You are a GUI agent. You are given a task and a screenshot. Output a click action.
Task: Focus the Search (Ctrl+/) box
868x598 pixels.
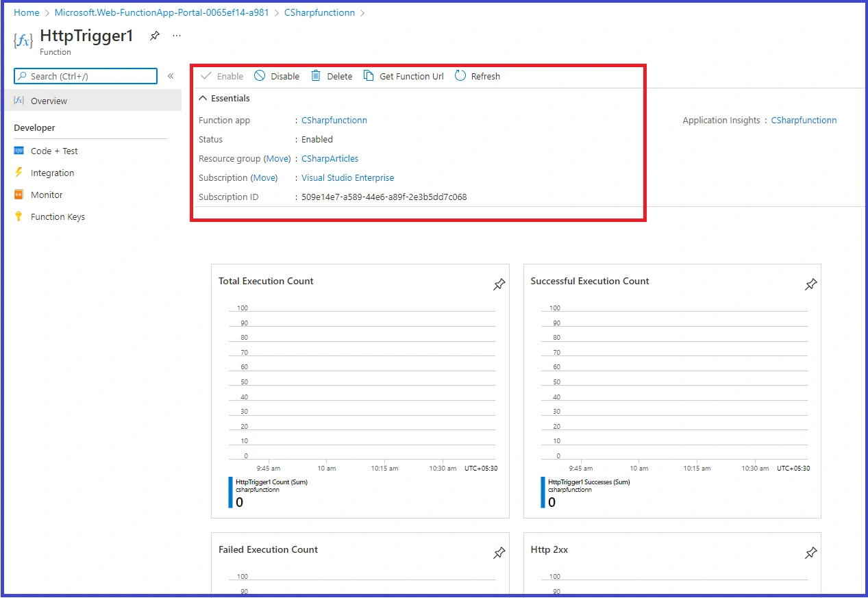[86, 76]
